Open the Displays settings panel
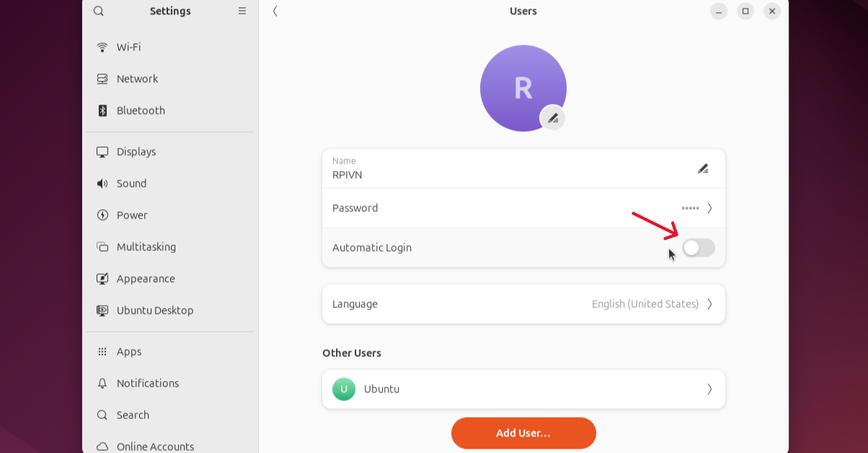Viewport: 868px width, 453px height. [136, 151]
